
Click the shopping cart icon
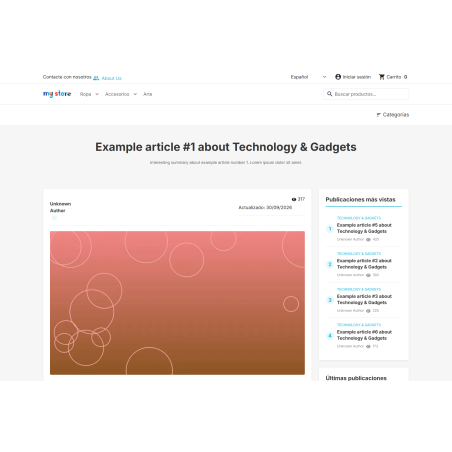[x=382, y=77]
